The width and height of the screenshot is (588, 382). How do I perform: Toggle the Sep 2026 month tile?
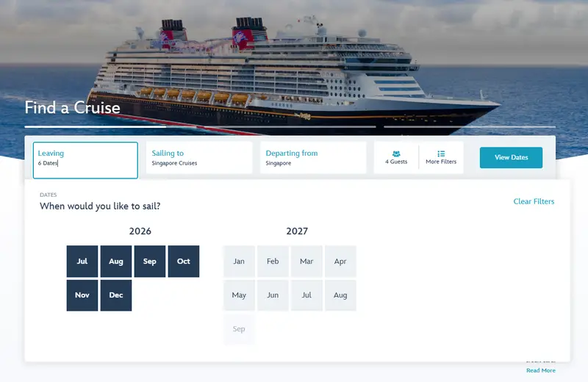(150, 262)
